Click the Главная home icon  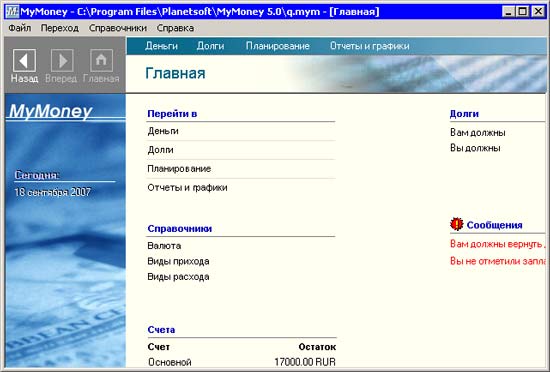(101, 60)
